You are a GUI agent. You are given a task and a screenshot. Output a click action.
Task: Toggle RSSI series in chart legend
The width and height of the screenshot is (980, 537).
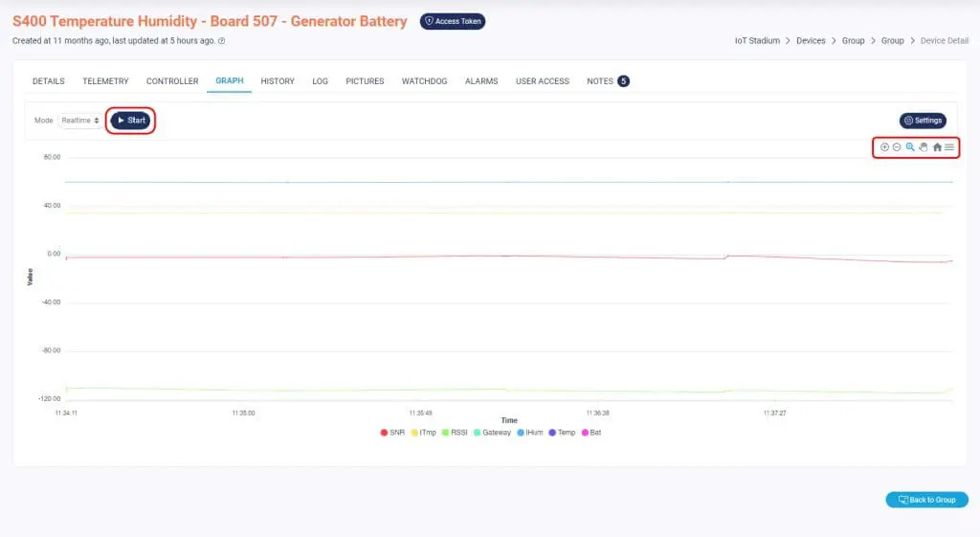tap(454, 433)
